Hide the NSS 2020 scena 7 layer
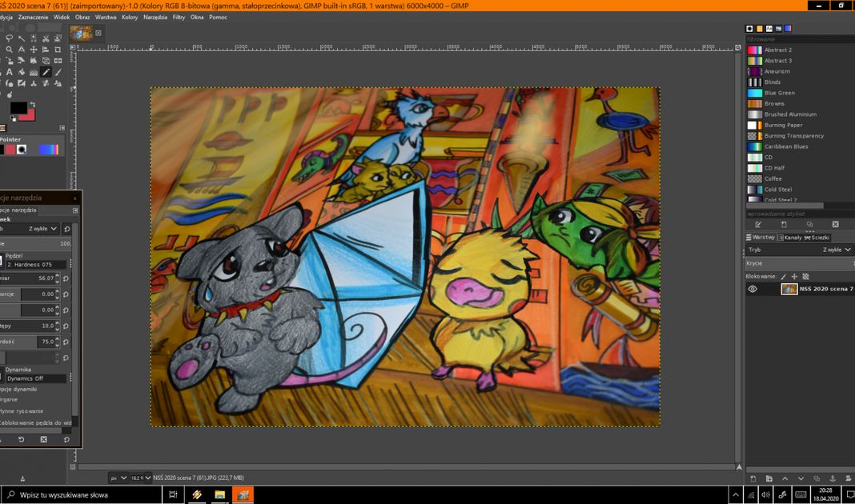This screenshot has width=855, height=504. pyautogui.click(x=753, y=290)
